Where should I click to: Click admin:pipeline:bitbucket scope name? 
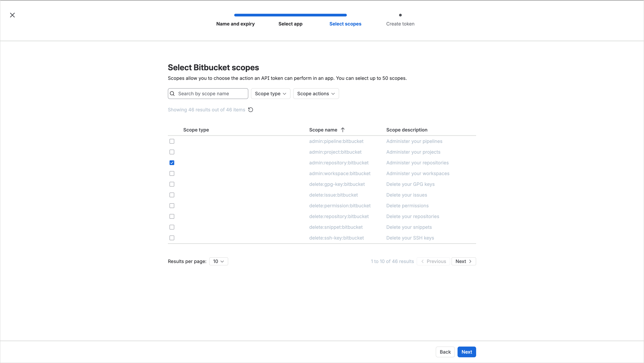(336, 141)
